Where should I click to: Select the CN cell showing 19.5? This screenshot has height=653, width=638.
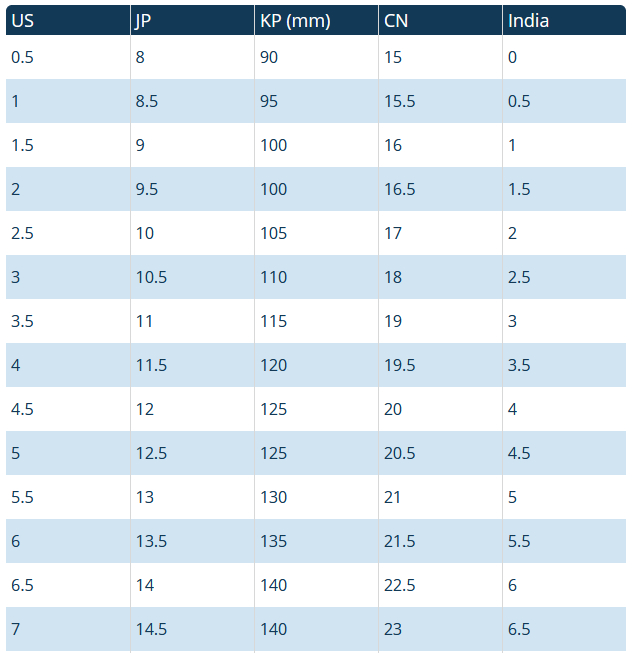pos(399,365)
